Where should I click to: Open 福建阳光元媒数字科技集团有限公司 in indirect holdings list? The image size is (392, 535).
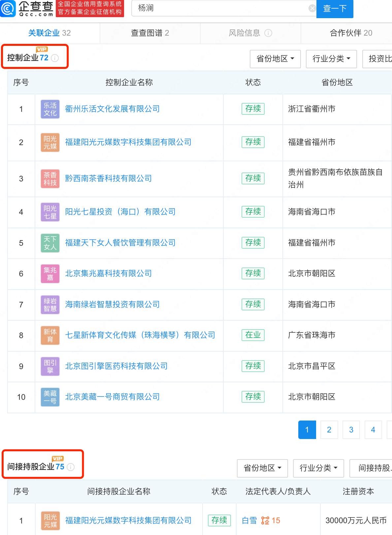click(128, 520)
